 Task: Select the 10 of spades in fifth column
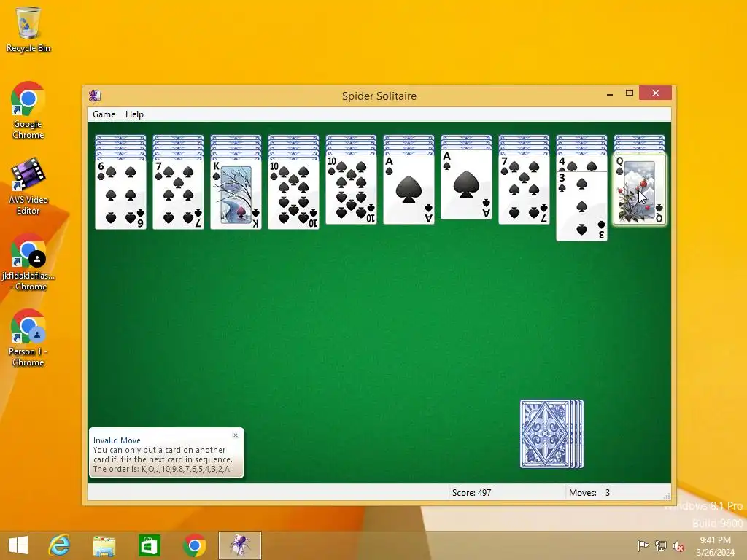click(351, 190)
